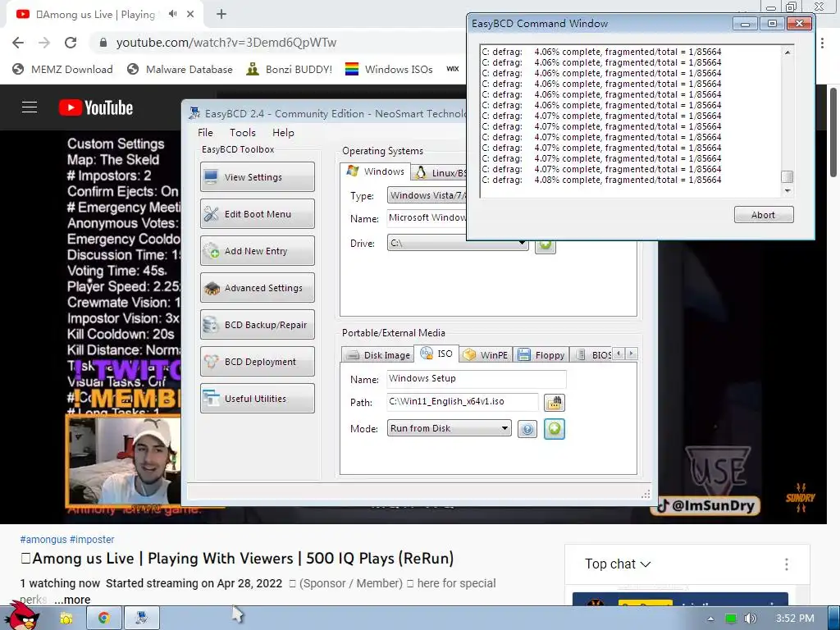Image resolution: width=840 pixels, height=630 pixels.
Task: Open Useful Utilities section
Action: click(x=257, y=399)
